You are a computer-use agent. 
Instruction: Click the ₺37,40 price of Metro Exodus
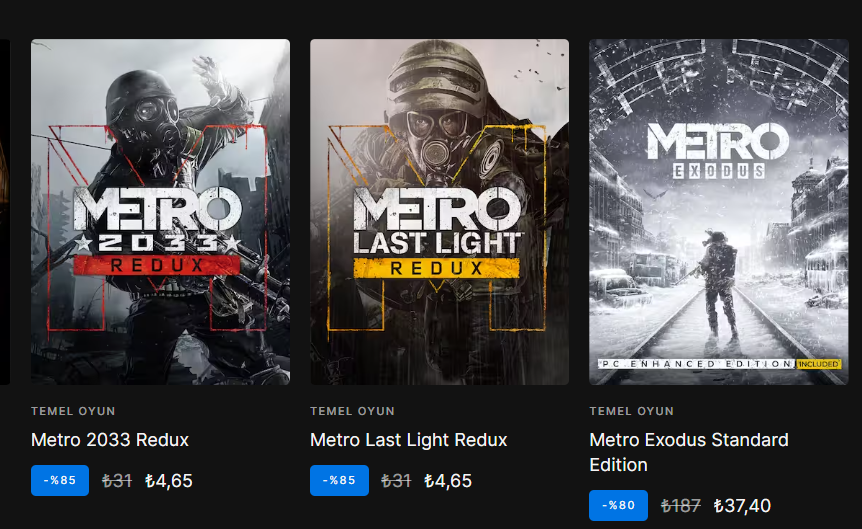pyautogui.click(x=742, y=505)
